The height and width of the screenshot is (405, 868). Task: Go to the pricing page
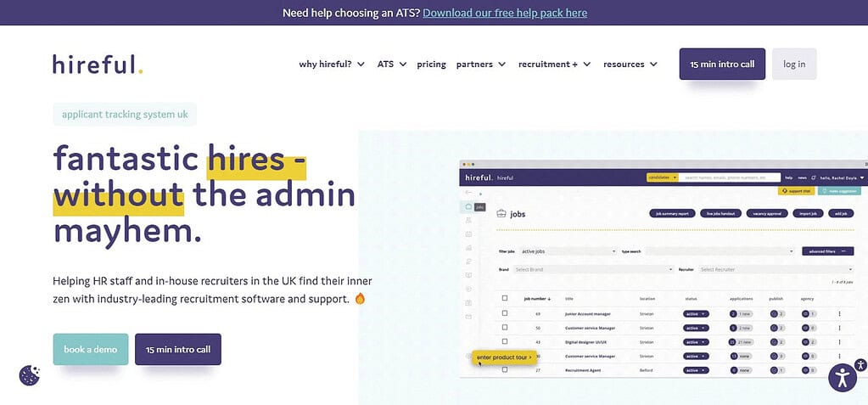click(x=431, y=65)
